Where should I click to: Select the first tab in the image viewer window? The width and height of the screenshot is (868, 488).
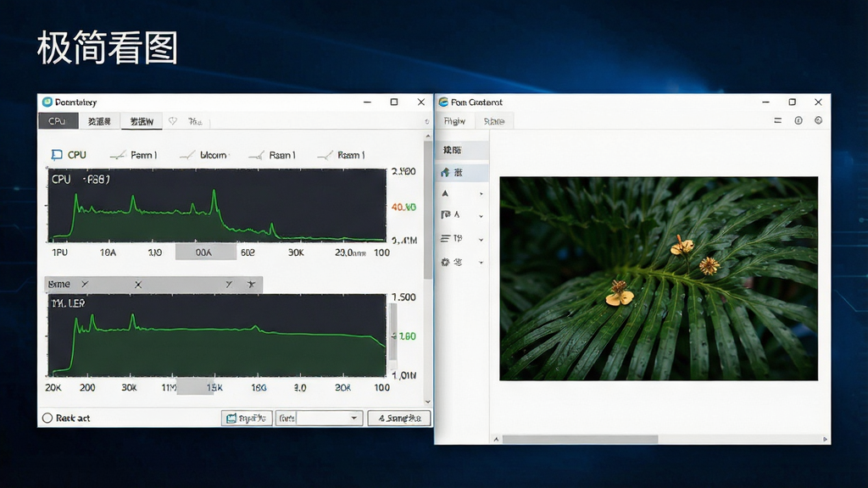click(x=454, y=121)
